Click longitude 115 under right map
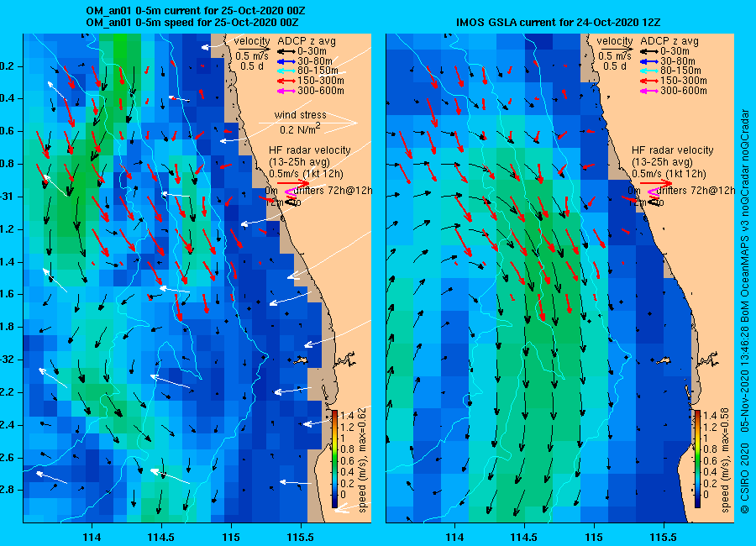 pyautogui.click(x=594, y=537)
